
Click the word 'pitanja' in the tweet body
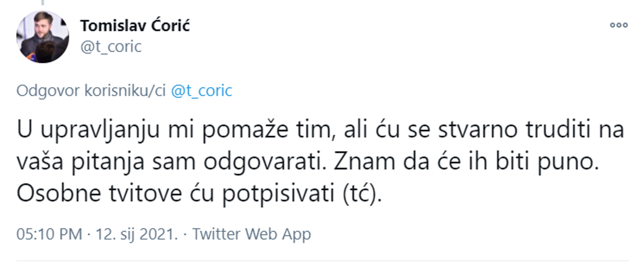click(x=108, y=162)
